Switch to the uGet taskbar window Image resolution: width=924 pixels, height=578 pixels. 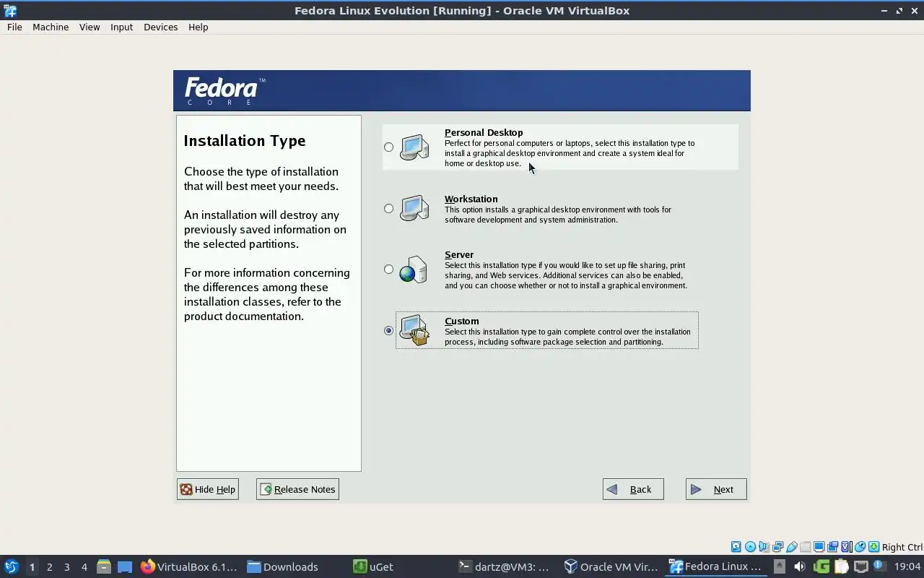pos(374,566)
